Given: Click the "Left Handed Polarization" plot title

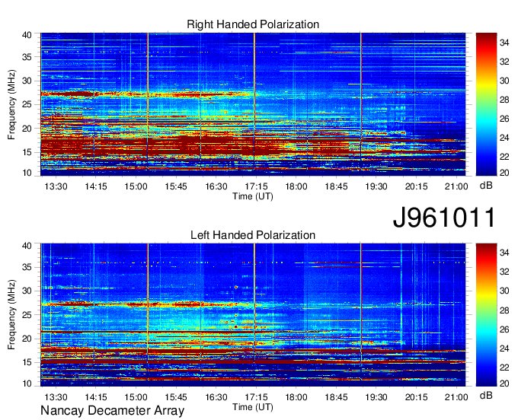Looking at the screenshot, I should click(253, 235).
